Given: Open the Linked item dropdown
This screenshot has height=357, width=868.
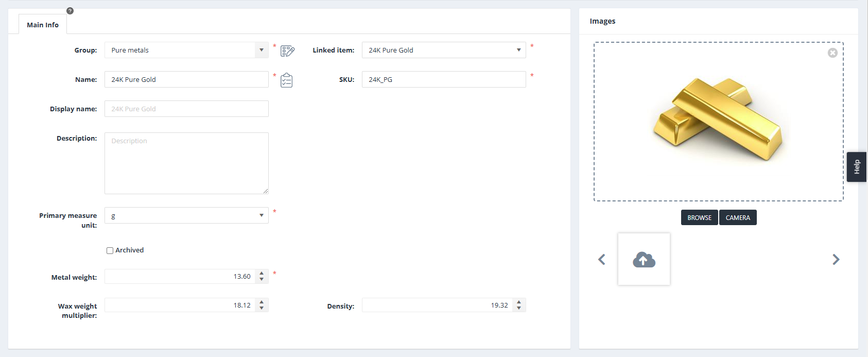Looking at the screenshot, I should click(518, 50).
